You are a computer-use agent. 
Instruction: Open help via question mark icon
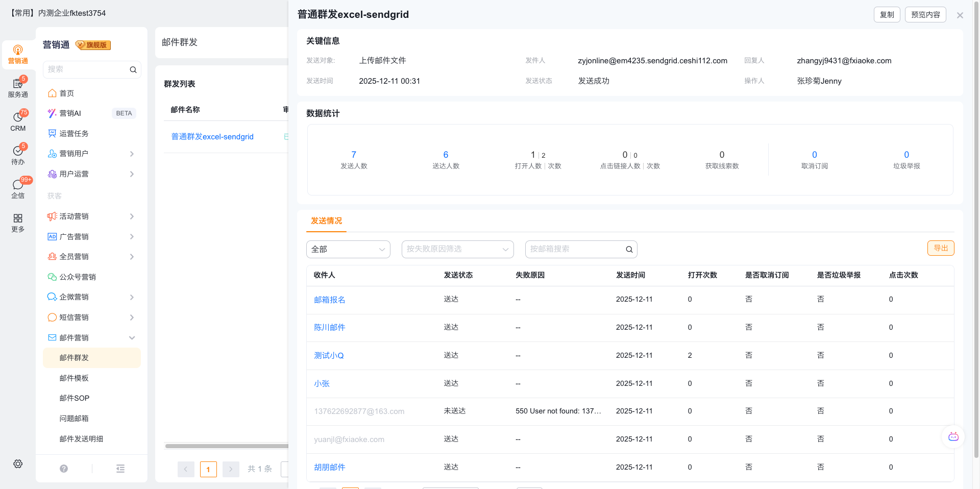(63, 468)
